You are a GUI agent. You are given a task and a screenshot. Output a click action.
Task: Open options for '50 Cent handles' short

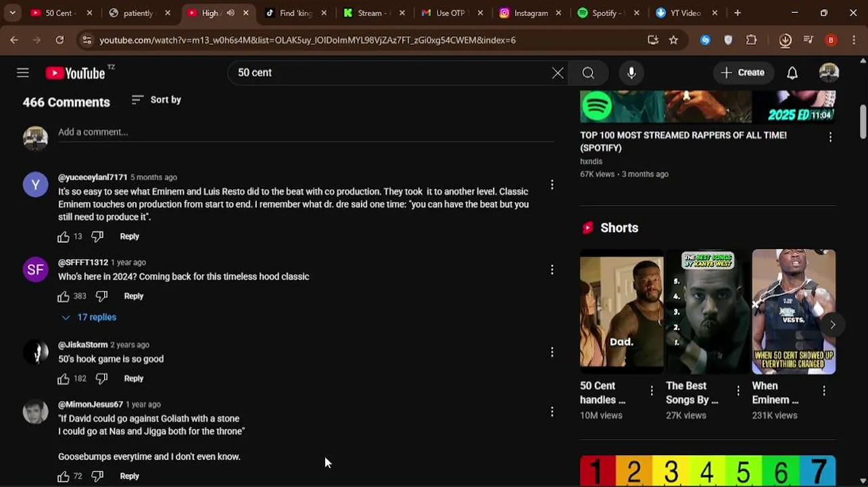coord(652,391)
